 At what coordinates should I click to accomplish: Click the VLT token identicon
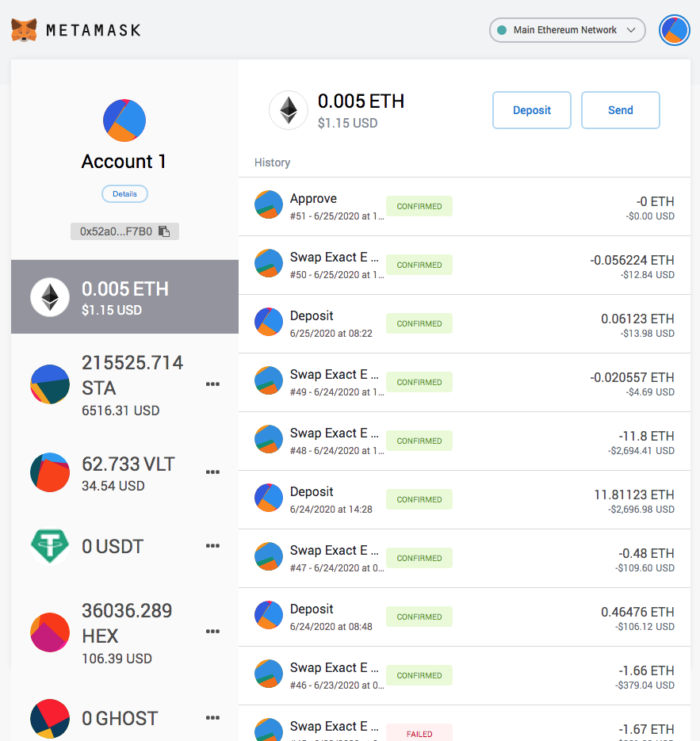(50, 472)
